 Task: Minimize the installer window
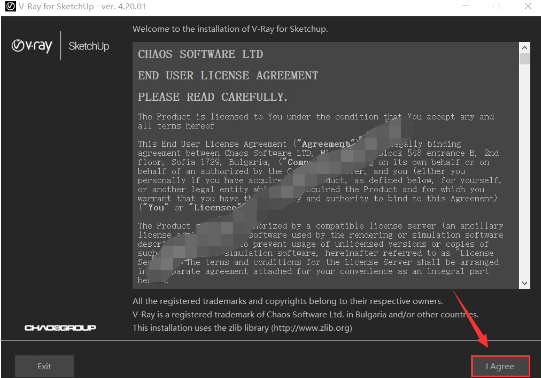[x=465, y=6]
